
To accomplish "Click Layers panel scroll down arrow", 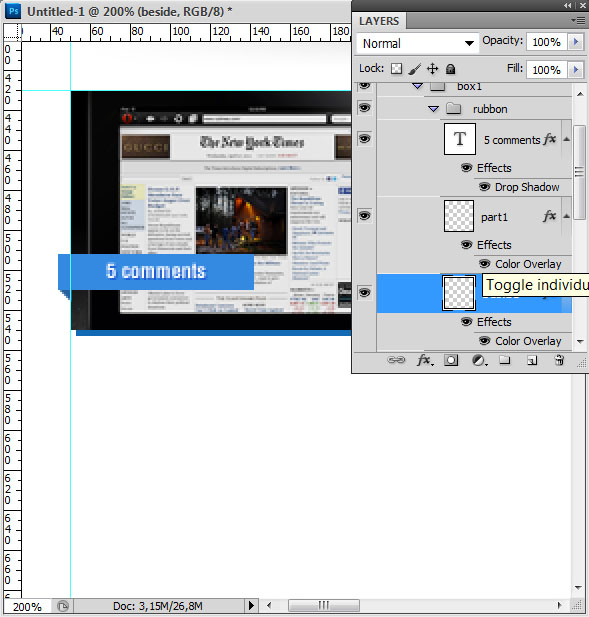I will [x=580, y=341].
